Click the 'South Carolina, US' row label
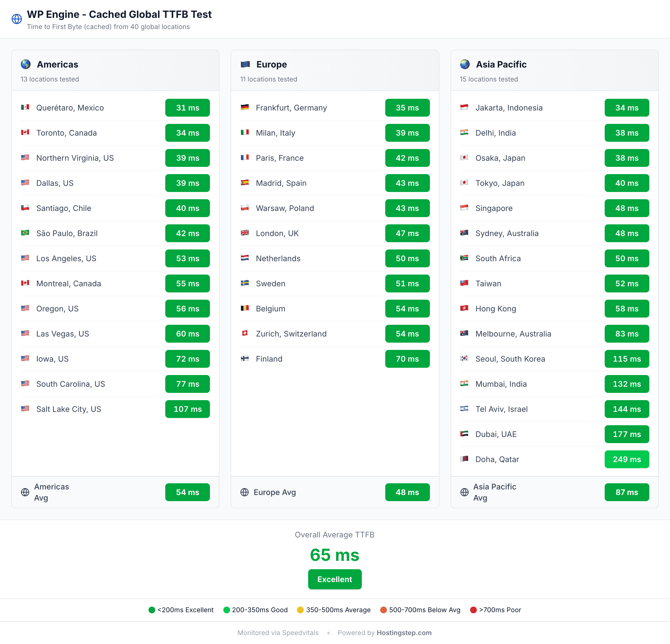Image resolution: width=670 pixels, height=644 pixels. pyautogui.click(x=70, y=384)
